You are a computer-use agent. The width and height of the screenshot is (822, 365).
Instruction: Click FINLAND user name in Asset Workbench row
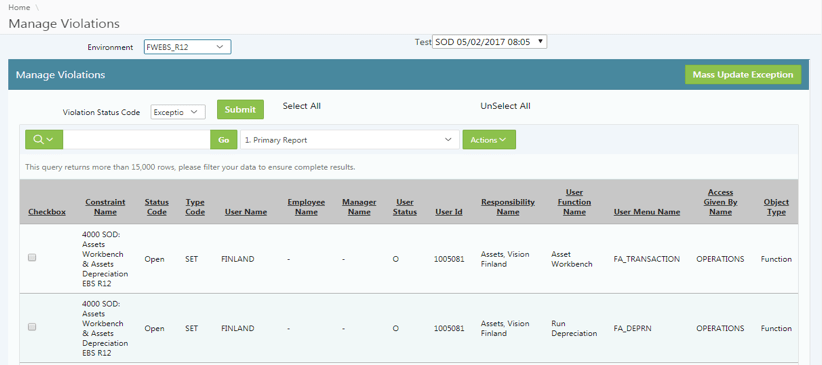237,259
